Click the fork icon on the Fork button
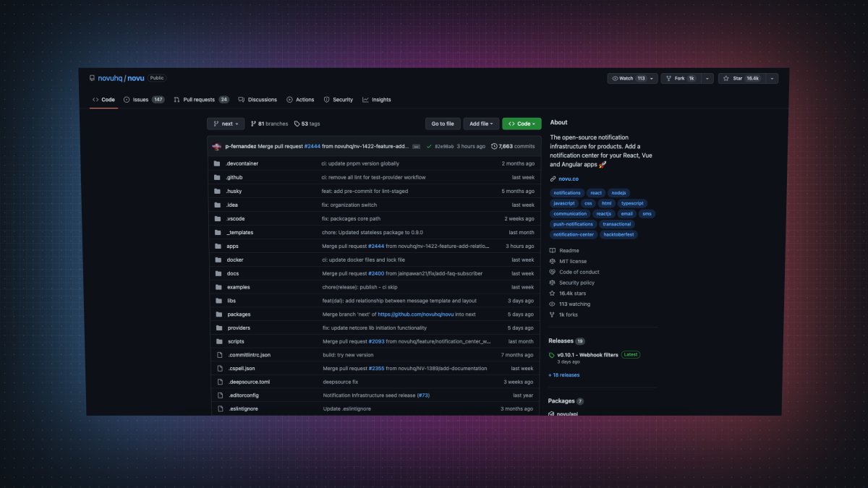The width and height of the screenshot is (868, 488). [x=668, y=78]
